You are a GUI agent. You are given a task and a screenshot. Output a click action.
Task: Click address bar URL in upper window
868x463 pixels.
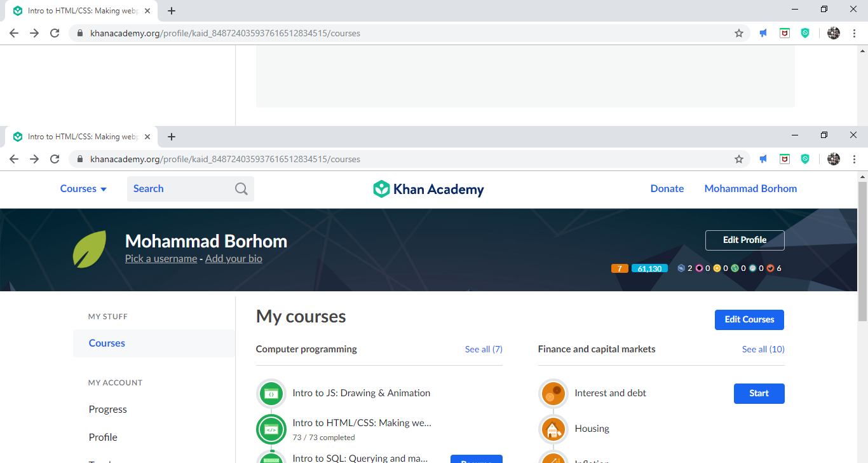225,33
